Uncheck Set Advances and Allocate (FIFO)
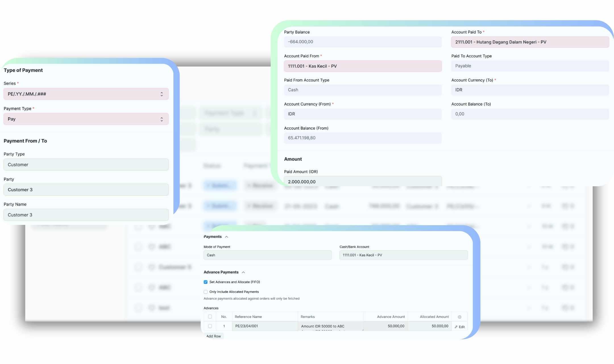 click(206, 282)
